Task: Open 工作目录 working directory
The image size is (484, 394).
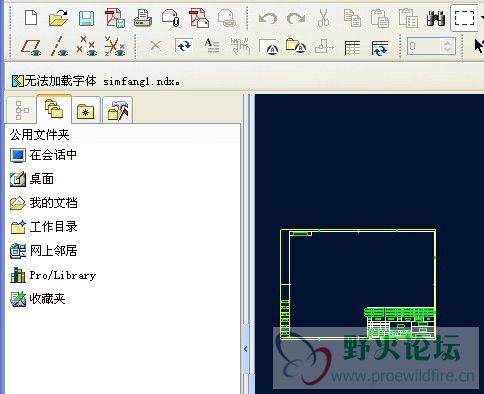Action: (44, 227)
